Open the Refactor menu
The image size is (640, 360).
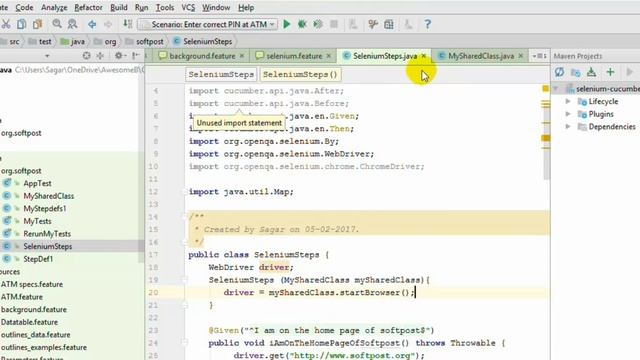tap(88, 7)
